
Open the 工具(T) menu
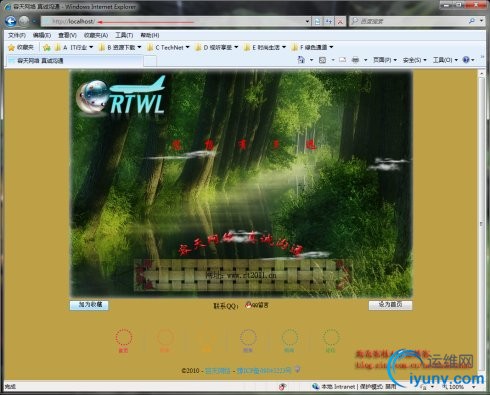pyautogui.click(x=124, y=35)
